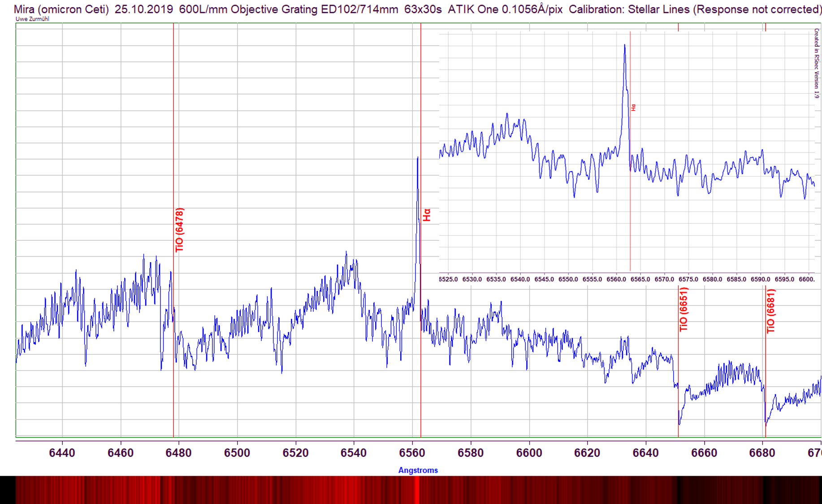Click the 'Created in RSpec Version 1.9' text

(817, 63)
